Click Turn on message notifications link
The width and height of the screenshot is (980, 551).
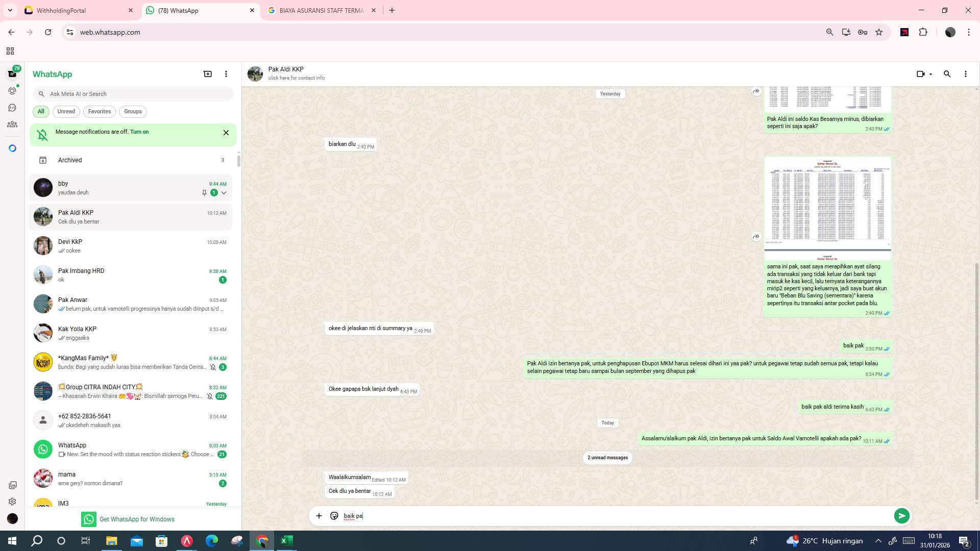tap(139, 132)
